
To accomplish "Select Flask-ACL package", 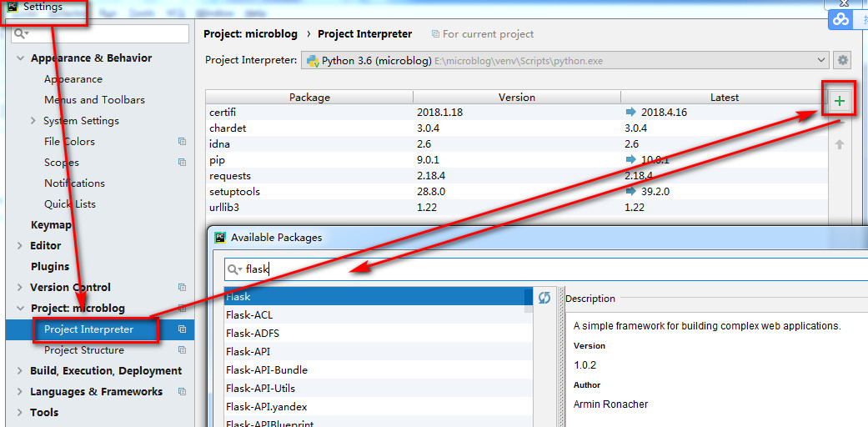I will tap(378, 314).
